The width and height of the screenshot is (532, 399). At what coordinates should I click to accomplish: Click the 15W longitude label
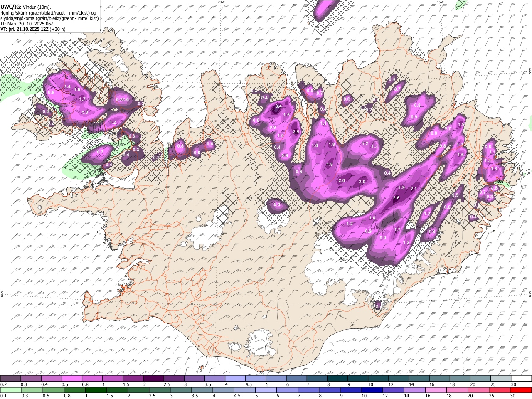pos(440,2)
